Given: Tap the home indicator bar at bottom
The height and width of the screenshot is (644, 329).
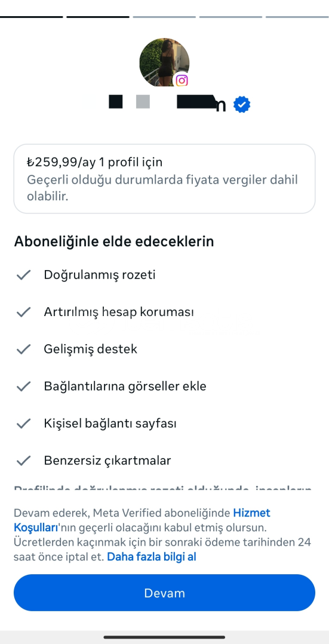Looking at the screenshot, I should 165,637.
